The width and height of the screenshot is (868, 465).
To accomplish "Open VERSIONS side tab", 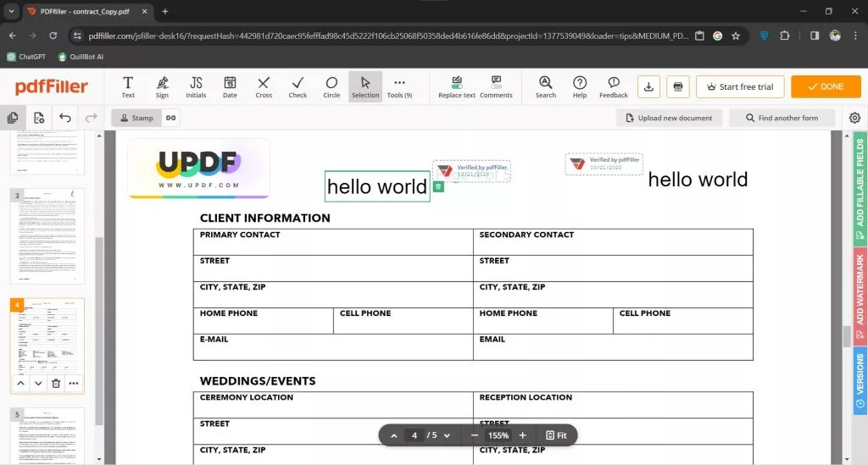I will pyautogui.click(x=860, y=380).
